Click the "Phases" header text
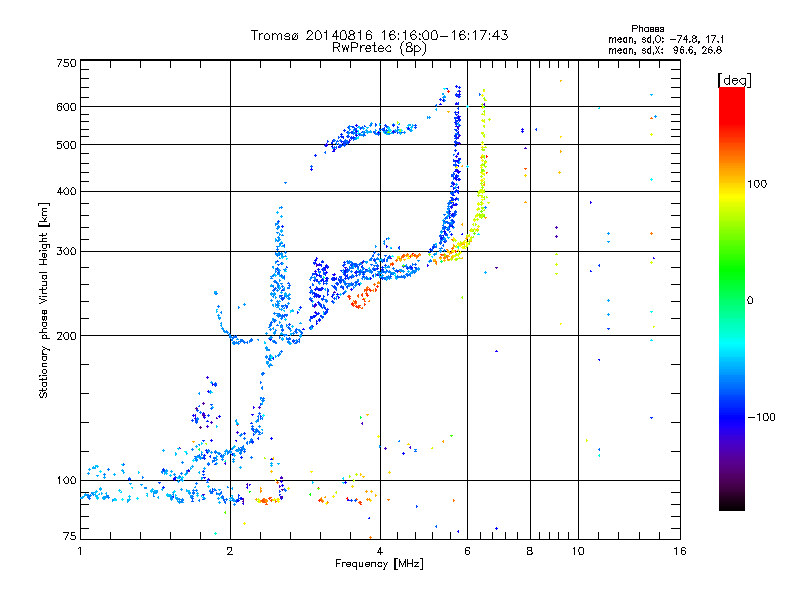 click(x=647, y=29)
